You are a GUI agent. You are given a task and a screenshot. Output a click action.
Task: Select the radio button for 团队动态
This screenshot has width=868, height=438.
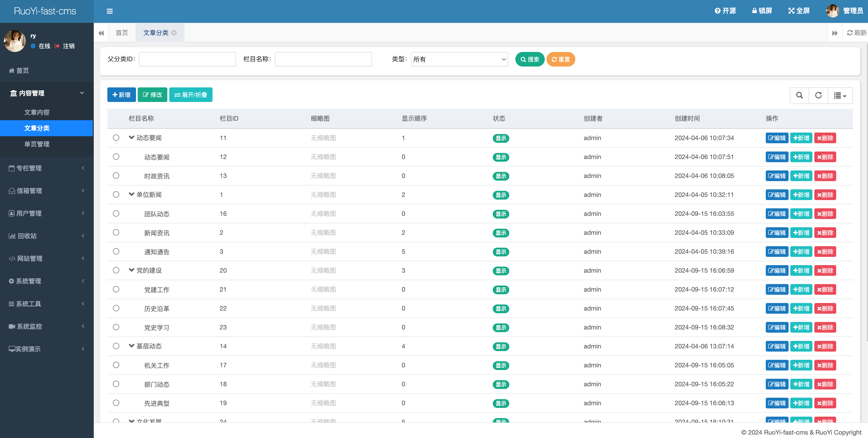[116, 214]
